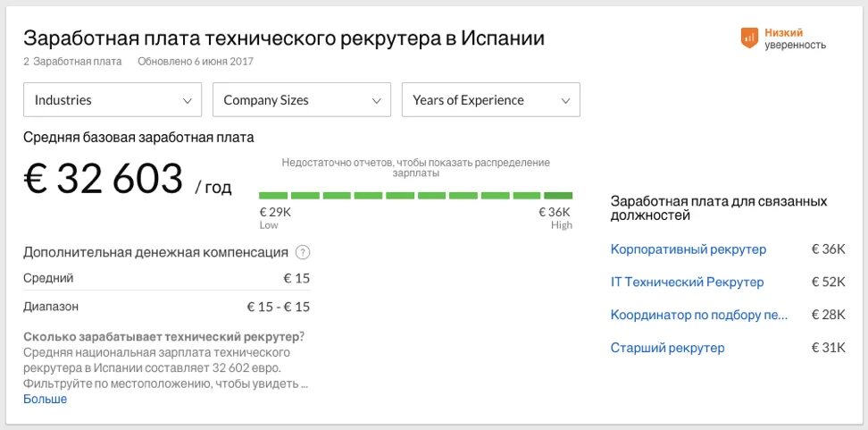Image resolution: width=868 pixels, height=430 pixels.
Task: Expand description with the Больше link
Action: click(x=45, y=399)
